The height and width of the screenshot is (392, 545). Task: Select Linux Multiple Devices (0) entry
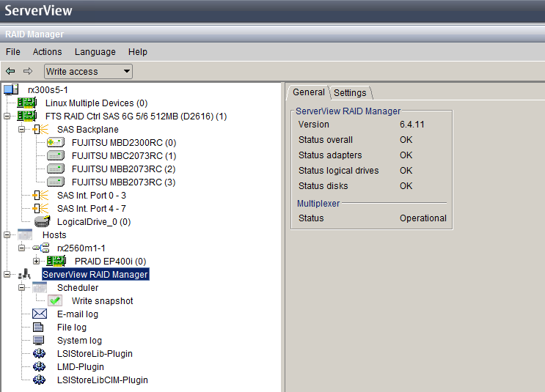click(97, 103)
